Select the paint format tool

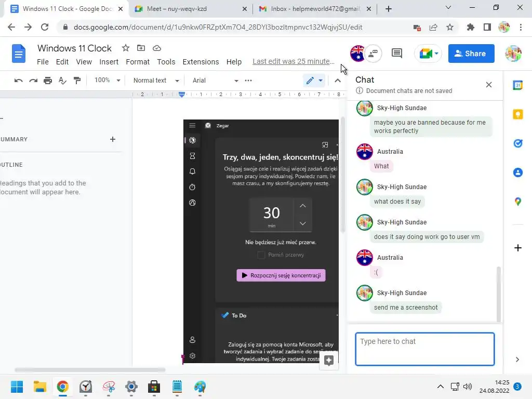77,81
